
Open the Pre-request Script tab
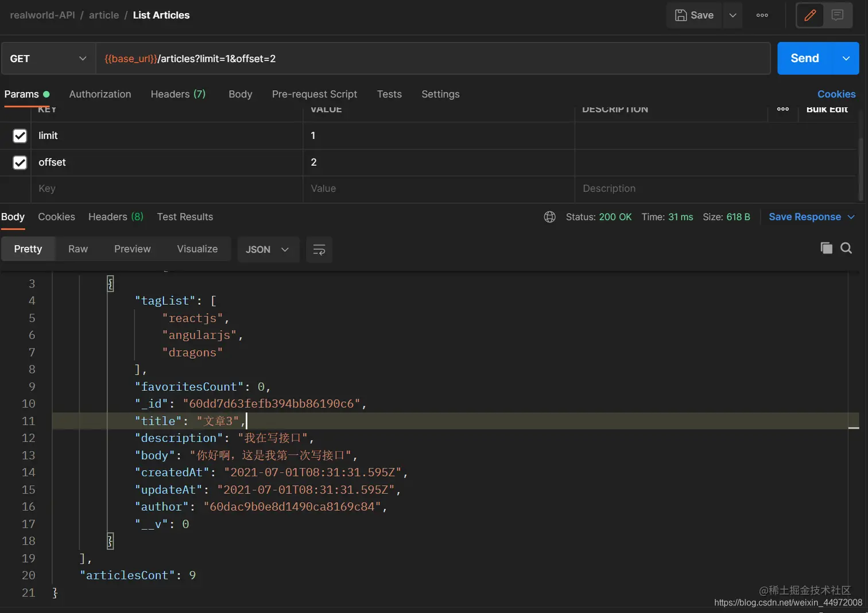click(x=315, y=94)
